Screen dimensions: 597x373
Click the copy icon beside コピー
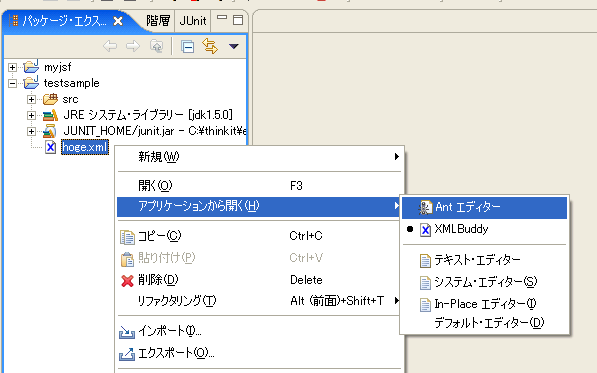[x=127, y=237]
